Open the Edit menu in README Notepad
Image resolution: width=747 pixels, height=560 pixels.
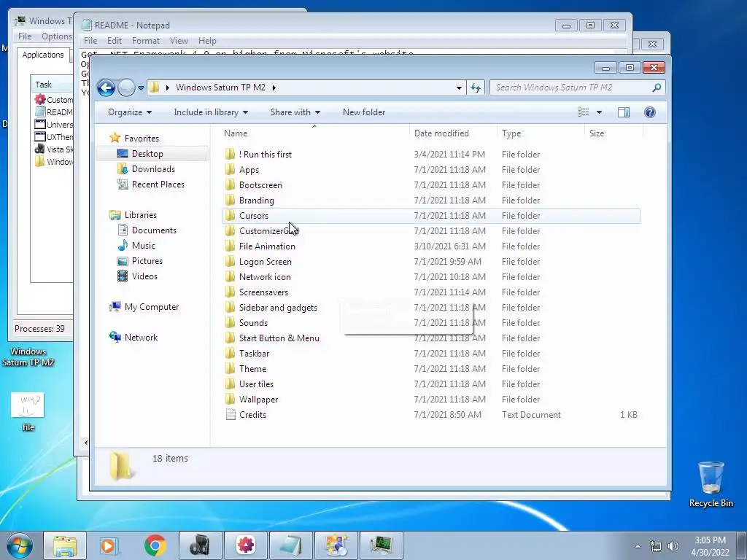click(x=115, y=41)
